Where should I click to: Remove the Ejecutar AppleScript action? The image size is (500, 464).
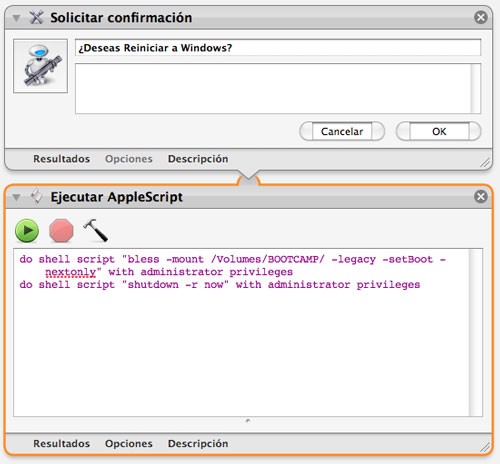click(x=481, y=197)
